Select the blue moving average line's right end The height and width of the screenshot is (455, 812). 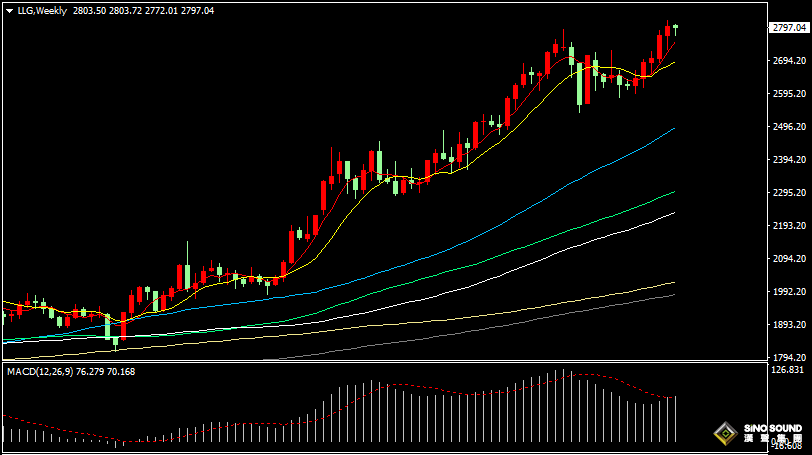673,129
